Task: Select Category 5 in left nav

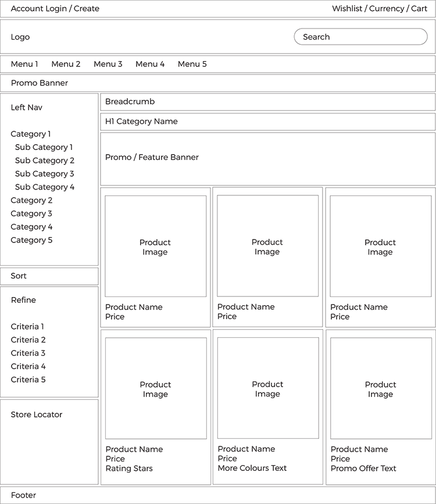Action: pos(31,240)
